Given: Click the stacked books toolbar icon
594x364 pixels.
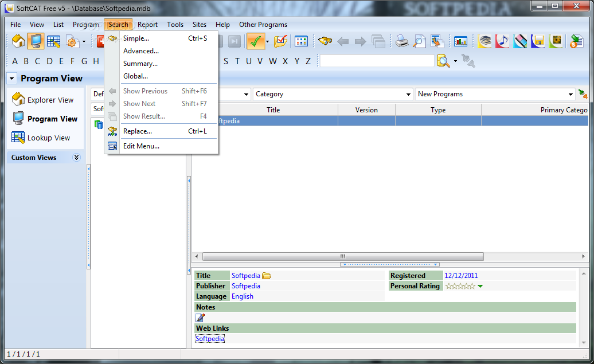Looking at the screenshot, I should pyautogui.click(x=484, y=41).
